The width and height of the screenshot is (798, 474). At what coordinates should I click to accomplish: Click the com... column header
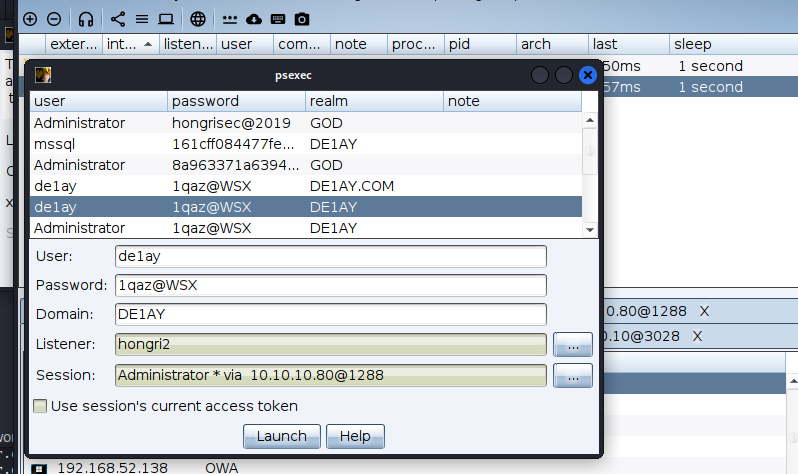tap(302, 44)
